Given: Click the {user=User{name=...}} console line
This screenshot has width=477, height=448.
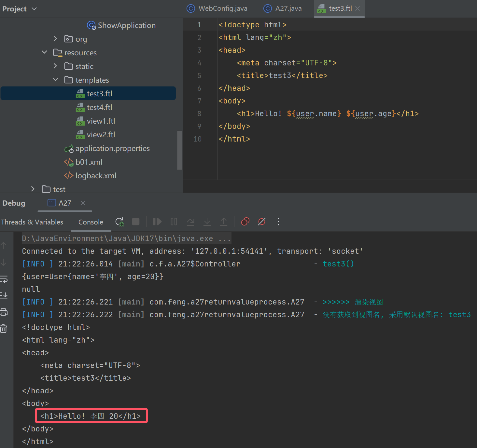Looking at the screenshot, I should [93, 277].
